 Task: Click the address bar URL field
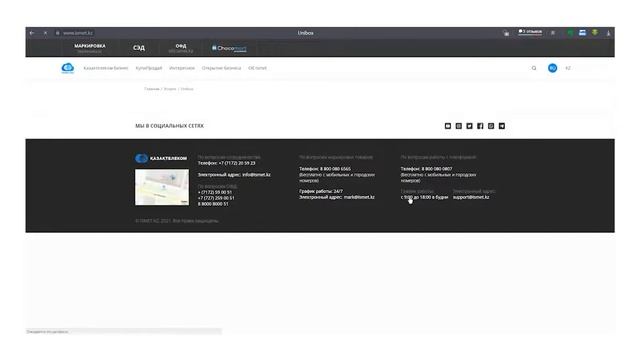(78, 33)
